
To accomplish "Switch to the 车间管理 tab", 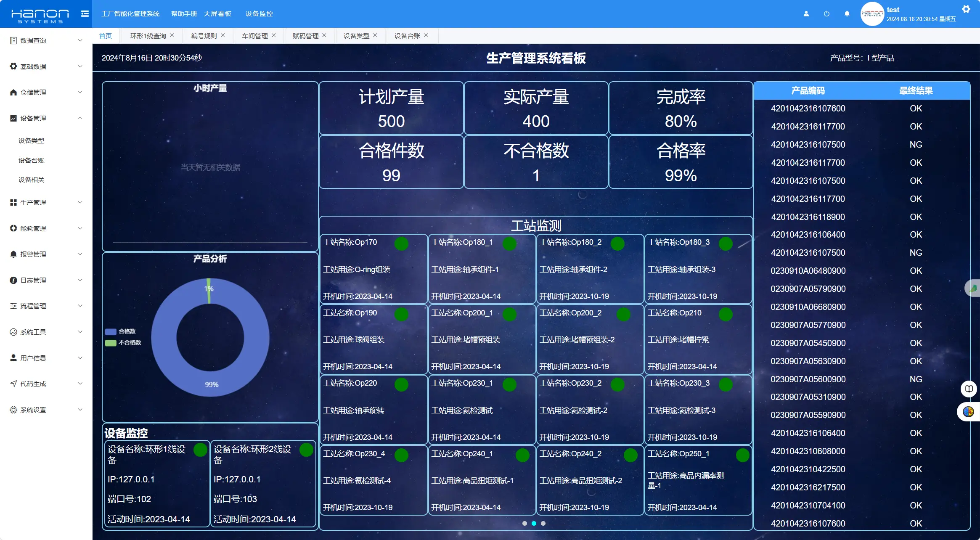I will pos(254,36).
